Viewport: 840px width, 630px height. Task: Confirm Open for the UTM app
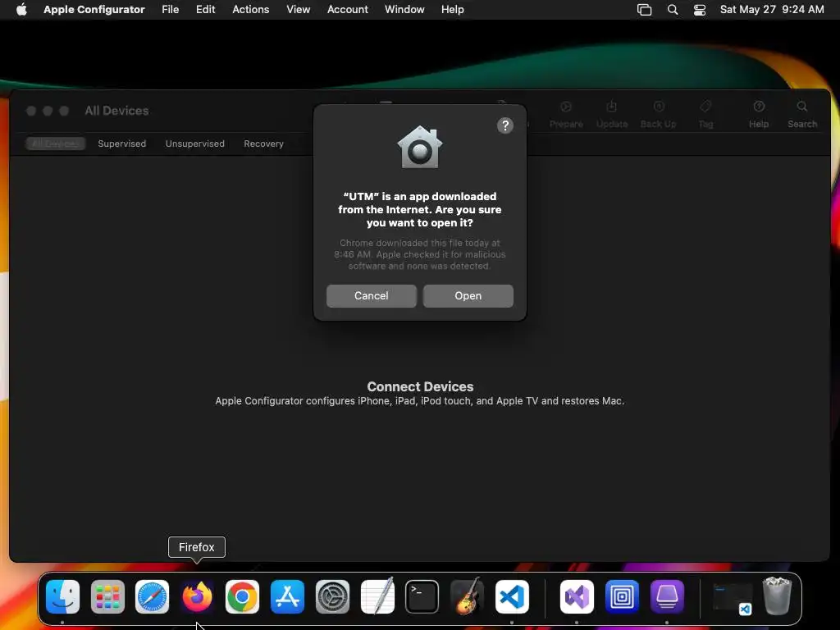point(468,295)
